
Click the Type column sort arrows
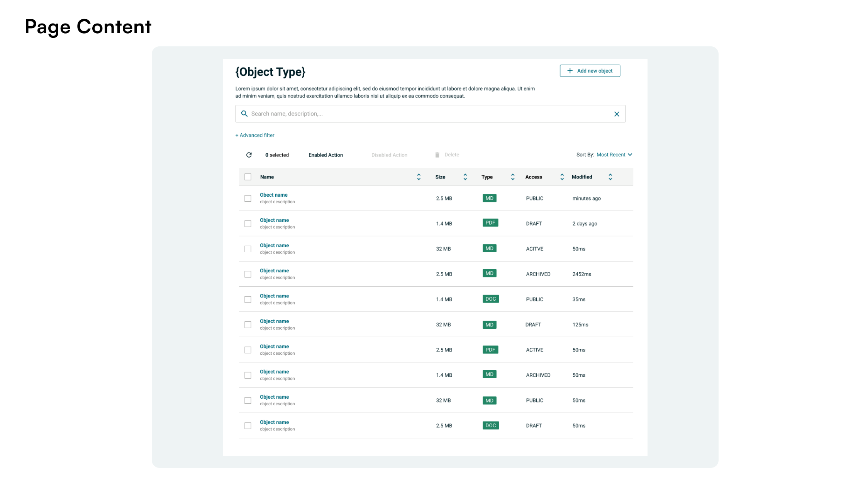coord(513,177)
